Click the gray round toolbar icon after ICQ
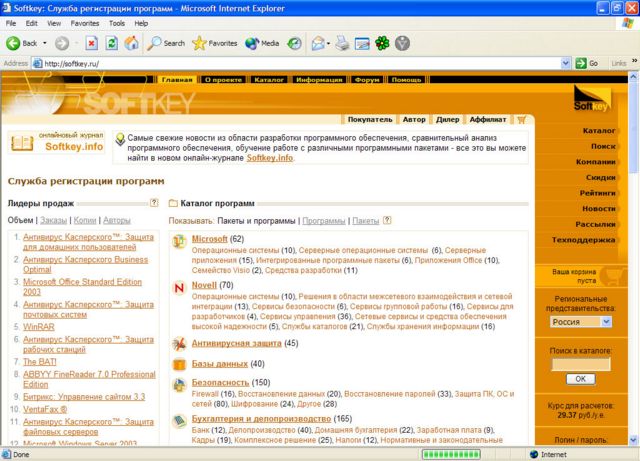The height and width of the screenshot is (461, 640). (402, 43)
